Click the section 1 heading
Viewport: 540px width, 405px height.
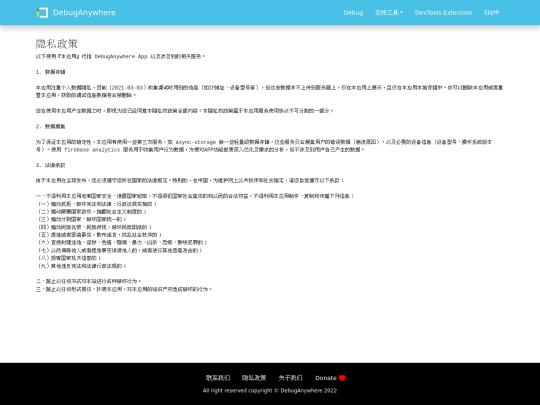click(x=50, y=72)
